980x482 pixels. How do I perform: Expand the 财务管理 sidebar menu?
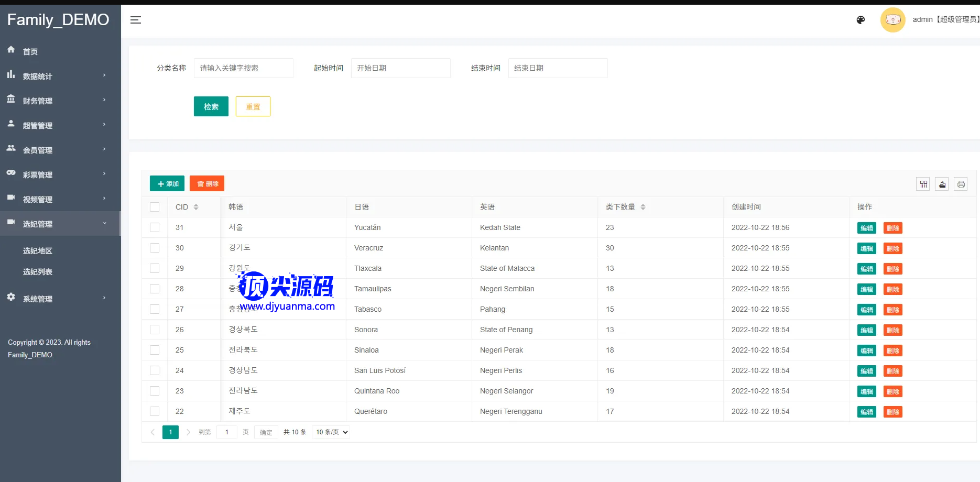click(58, 101)
